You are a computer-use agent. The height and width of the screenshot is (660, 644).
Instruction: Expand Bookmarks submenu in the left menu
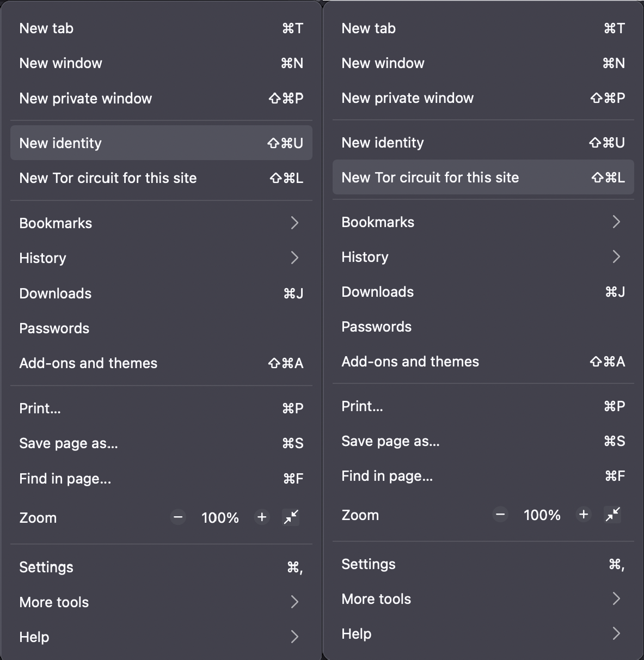[161, 223]
